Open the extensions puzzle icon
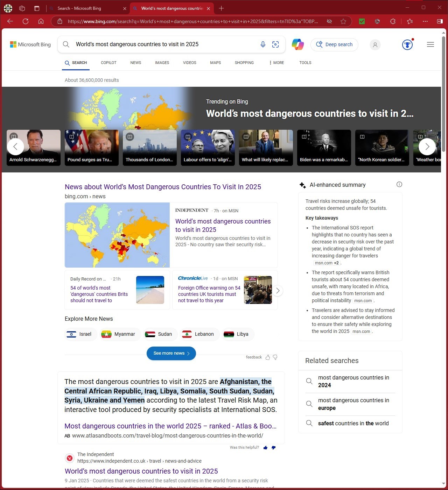 point(393,21)
